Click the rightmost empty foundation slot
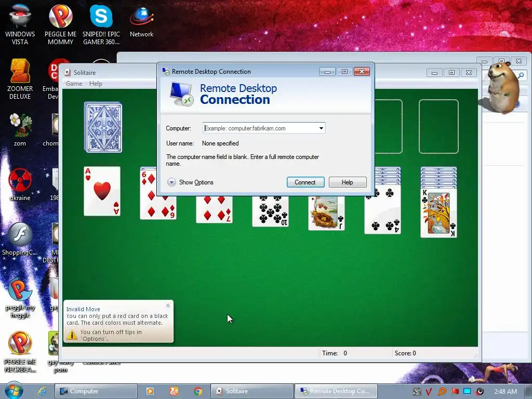Viewport: 532px width, 399px height. coord(438,127)
